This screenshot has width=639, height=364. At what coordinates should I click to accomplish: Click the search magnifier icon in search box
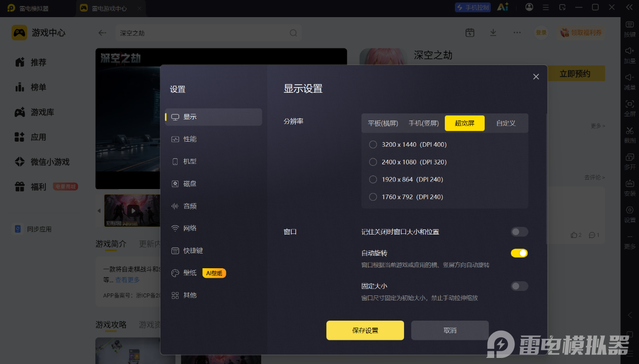[293, 33]
